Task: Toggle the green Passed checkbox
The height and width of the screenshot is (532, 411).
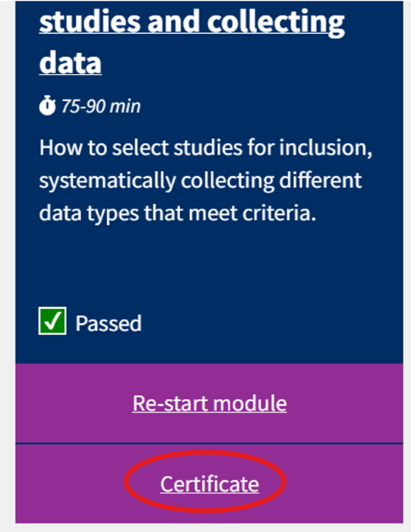Action: tap(52, 321)
